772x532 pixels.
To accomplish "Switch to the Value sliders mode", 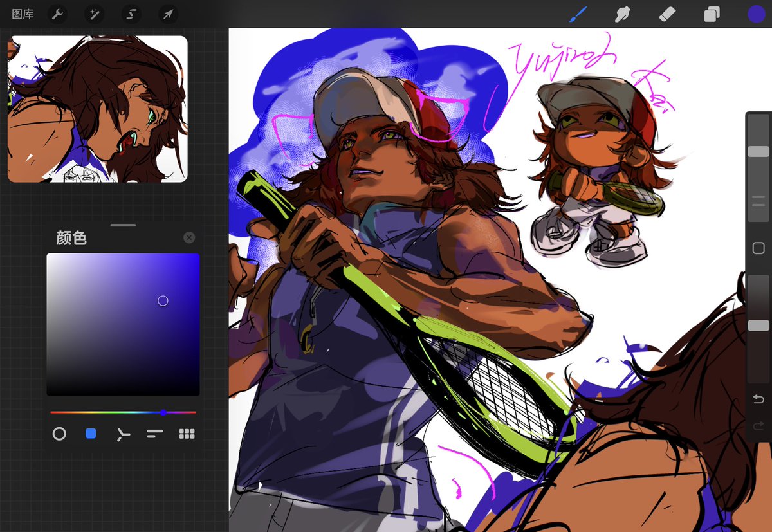I will pyautogui.click(x=155, y=434).
